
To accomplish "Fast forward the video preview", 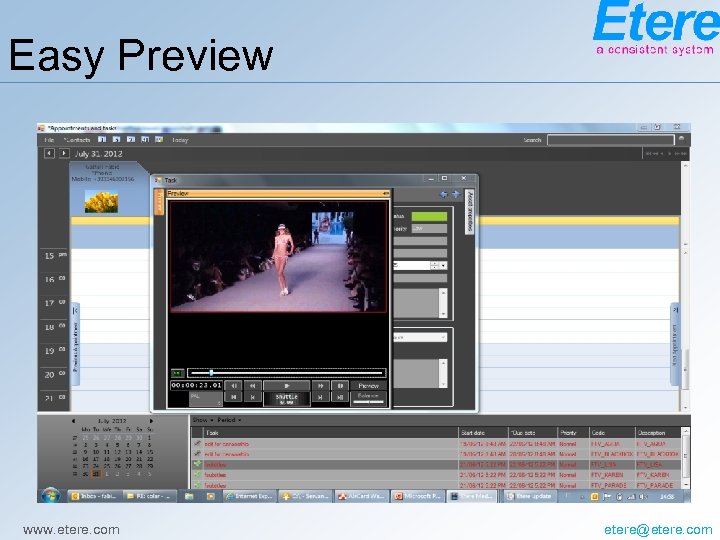I will click(321, 386).
